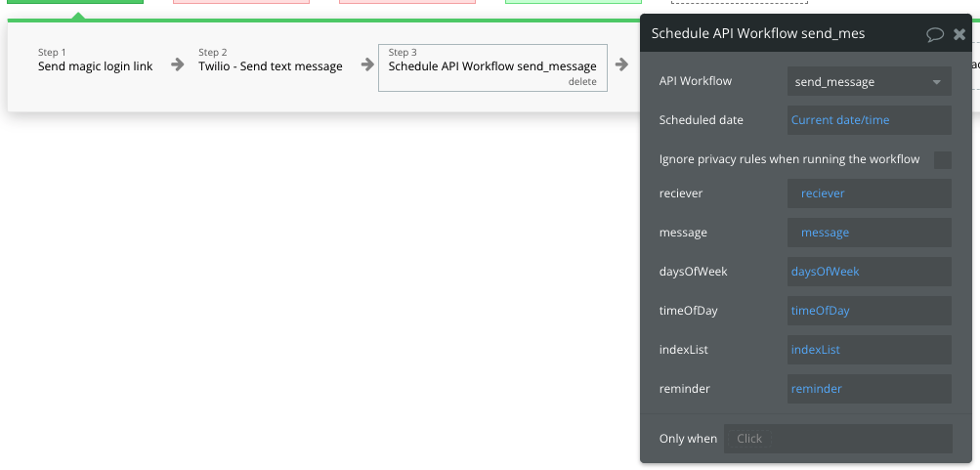Screen dimensions: 980x470
Task: Click arrow between Step 2 and Step 3
Action: click(367, 65)
